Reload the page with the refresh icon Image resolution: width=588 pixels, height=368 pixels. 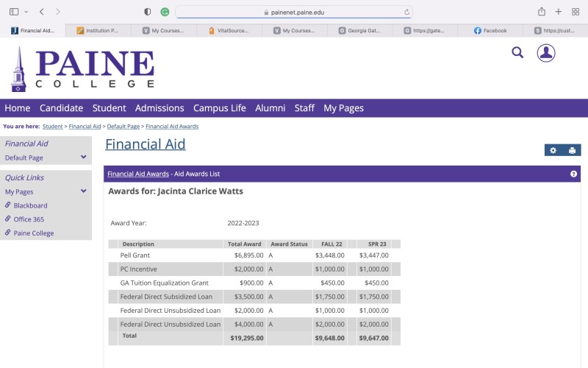pos(406,12)
